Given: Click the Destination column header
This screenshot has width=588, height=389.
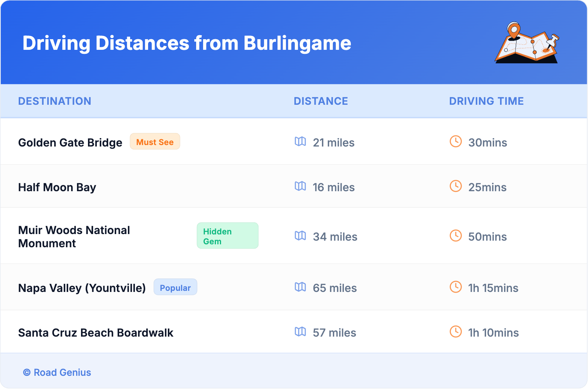Looking at the screenshot, I should tap(55, 101).
